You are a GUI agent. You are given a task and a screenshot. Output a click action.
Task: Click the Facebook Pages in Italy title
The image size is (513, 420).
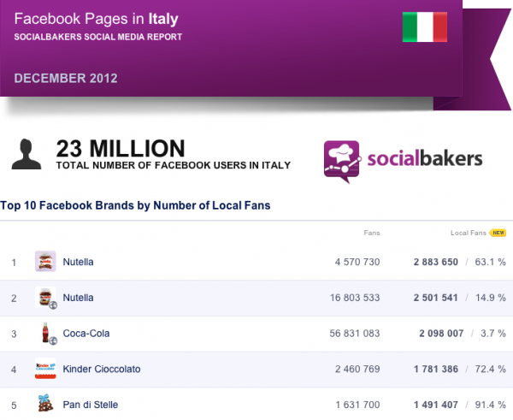[x=96, y=19]
